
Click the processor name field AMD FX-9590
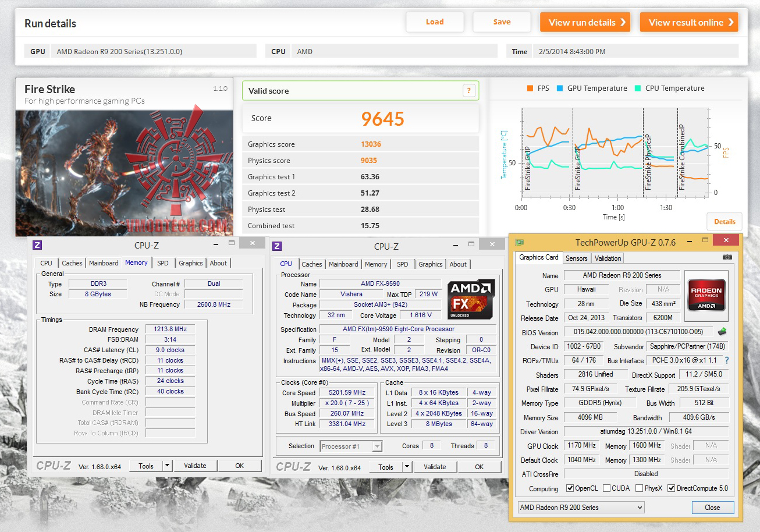coord(380,284)
